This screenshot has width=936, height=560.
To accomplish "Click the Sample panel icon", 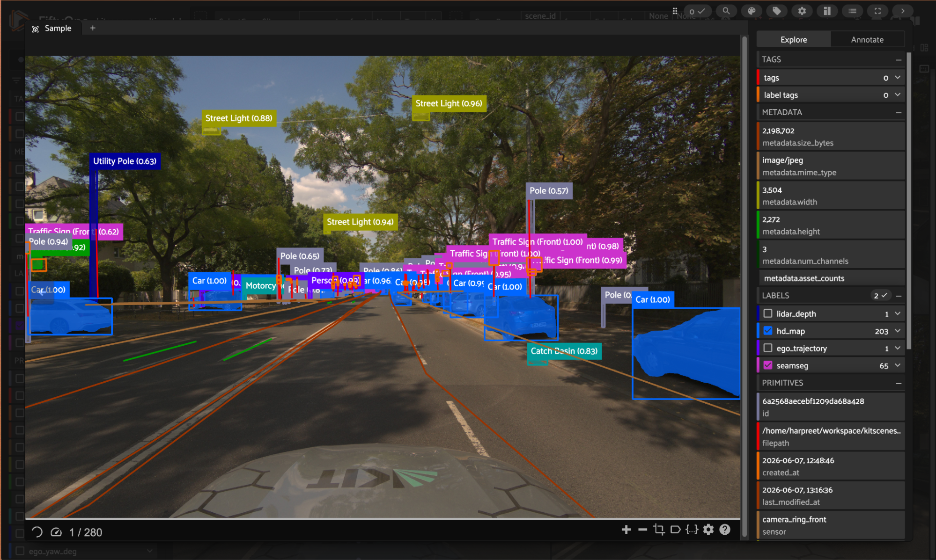I will click(x=35, y=29).
